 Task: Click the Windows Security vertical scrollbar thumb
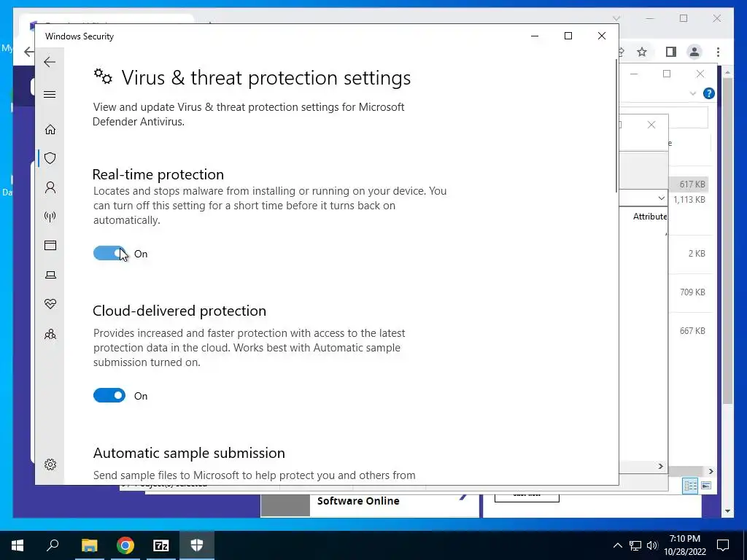click(x=617, y=126)
